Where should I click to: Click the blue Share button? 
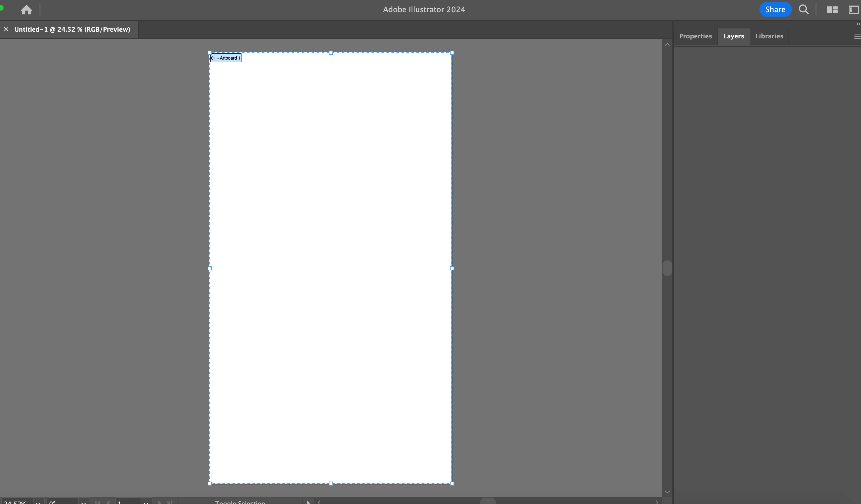(775, 9)
